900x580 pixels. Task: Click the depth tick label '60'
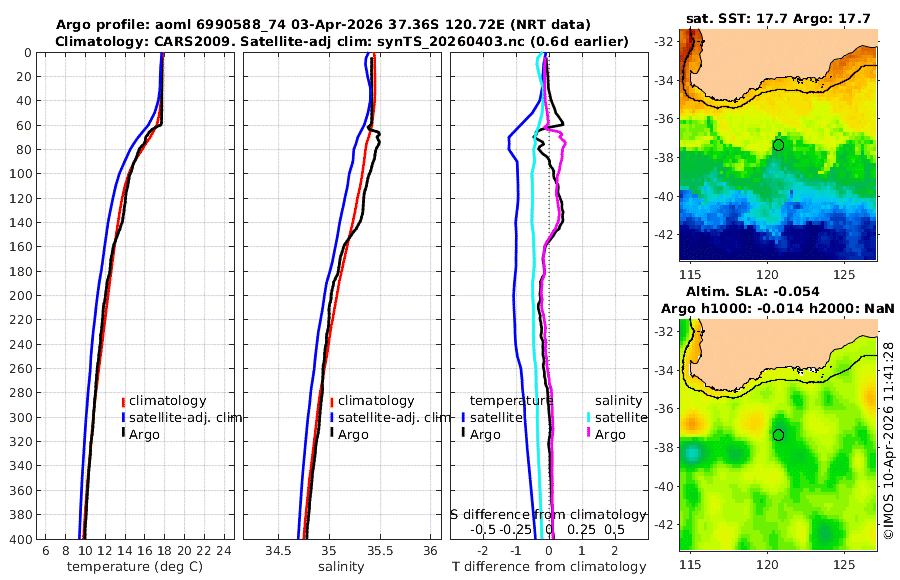pos(25,125)
